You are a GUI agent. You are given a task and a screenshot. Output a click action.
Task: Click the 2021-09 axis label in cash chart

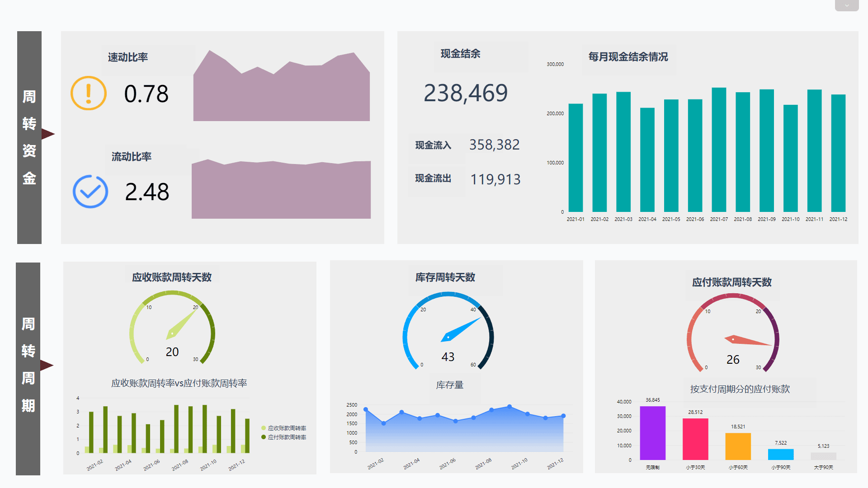767,219
